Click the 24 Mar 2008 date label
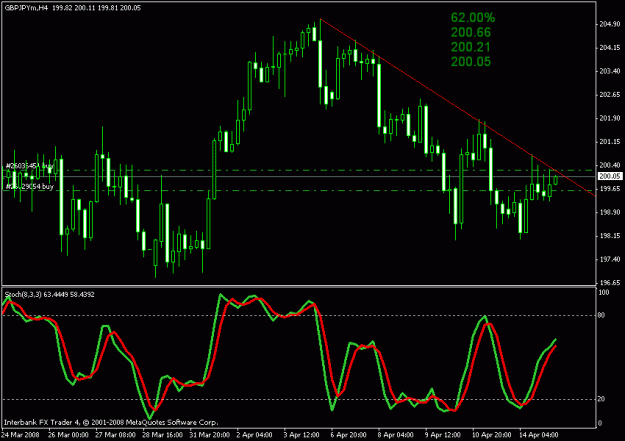 coord(20,435)
